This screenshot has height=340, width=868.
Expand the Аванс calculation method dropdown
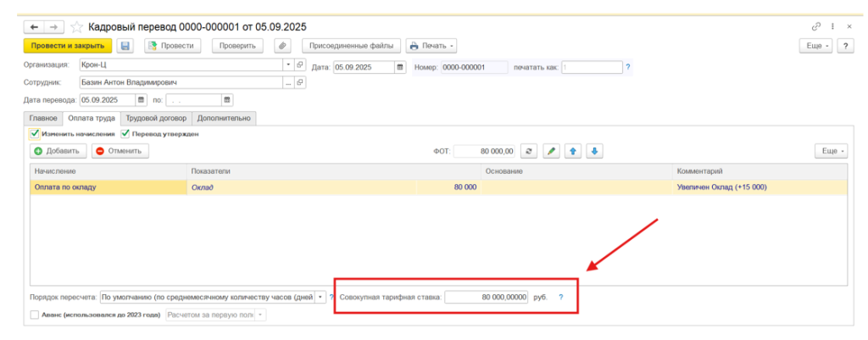click(x=261, y=315)
